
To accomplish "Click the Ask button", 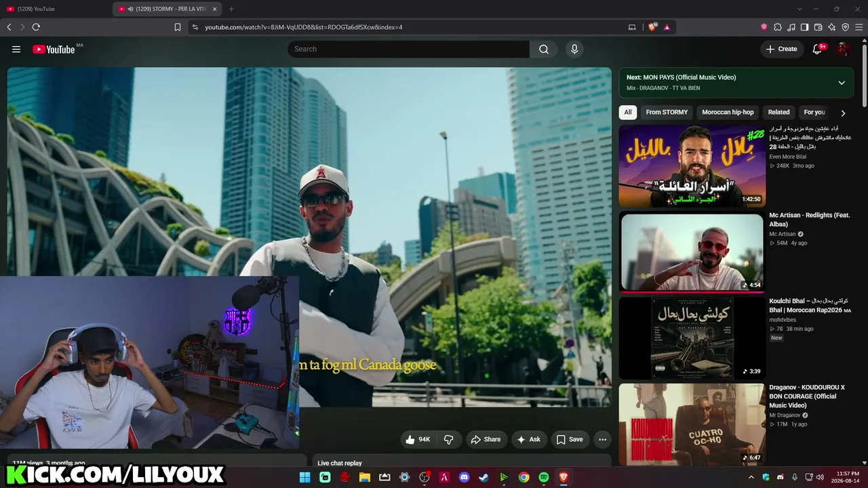I will click(529, 439).
